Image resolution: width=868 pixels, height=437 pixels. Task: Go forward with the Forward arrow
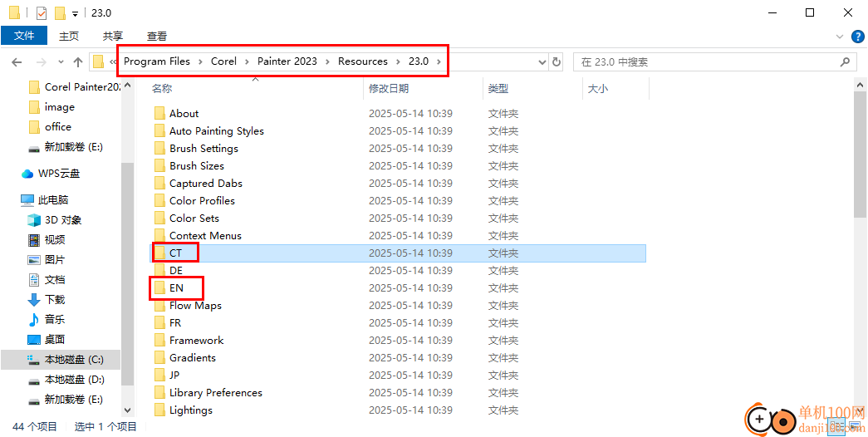pyautogui.click(x=42, y=62)
